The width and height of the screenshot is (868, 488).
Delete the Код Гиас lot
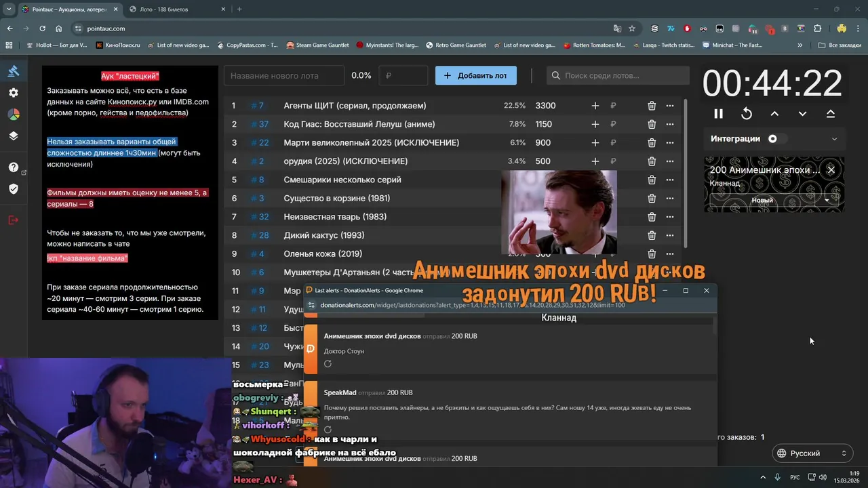[652, 124]
